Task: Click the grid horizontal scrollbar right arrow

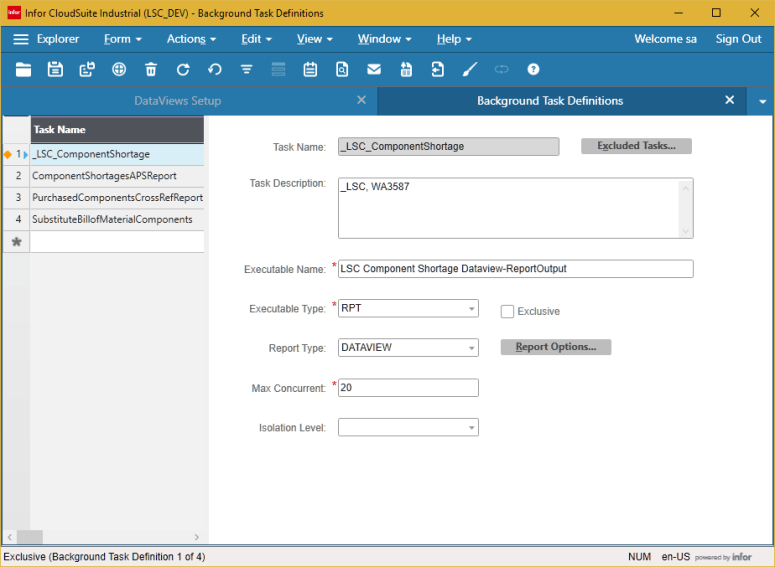Action: pyautogui.click(x=197, y=537)
